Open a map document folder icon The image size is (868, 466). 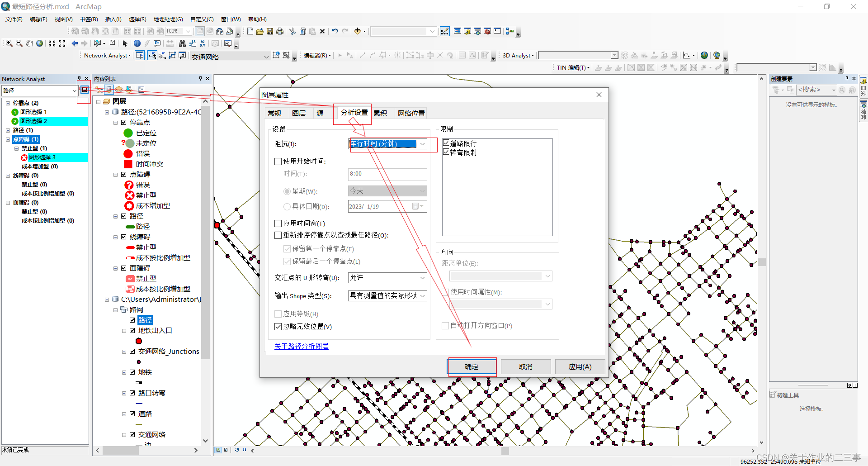point(260,31)
